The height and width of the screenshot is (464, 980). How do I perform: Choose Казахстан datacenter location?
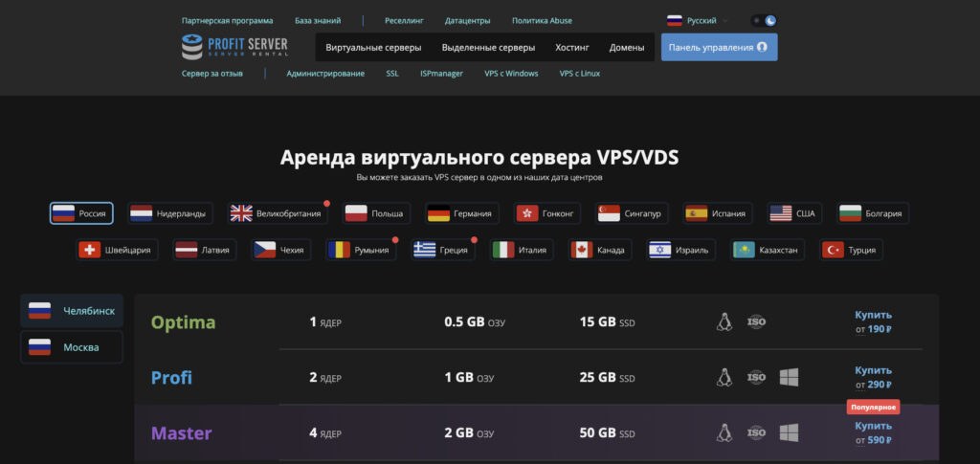pyautogui.click(x=768, y=251)
